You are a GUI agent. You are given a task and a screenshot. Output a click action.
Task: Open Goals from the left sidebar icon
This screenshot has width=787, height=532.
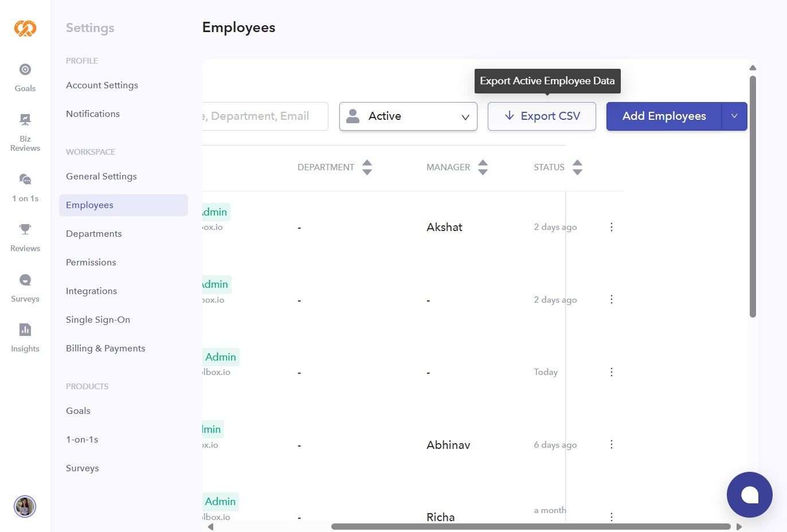[x=25, y=76]
